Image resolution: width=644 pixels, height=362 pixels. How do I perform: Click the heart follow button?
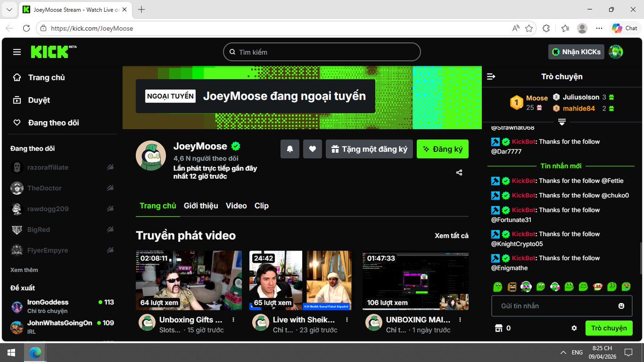[312, 149]
